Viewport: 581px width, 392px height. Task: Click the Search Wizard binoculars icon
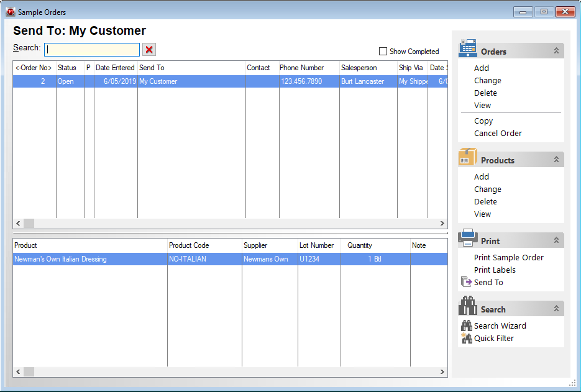pyautogui.click(x=467, y=326)
